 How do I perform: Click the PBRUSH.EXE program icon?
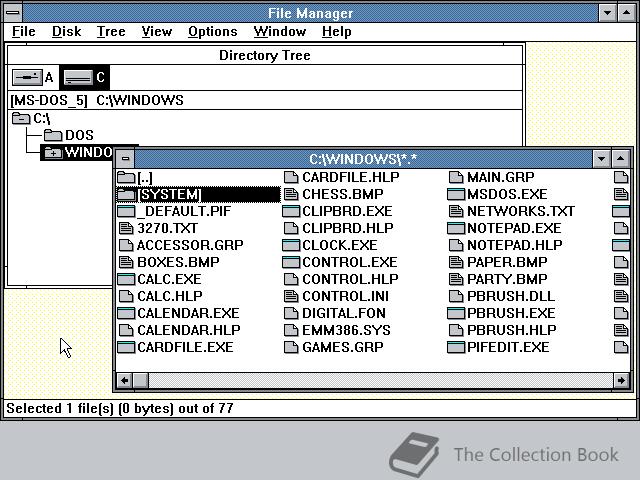tap(456, 313)
